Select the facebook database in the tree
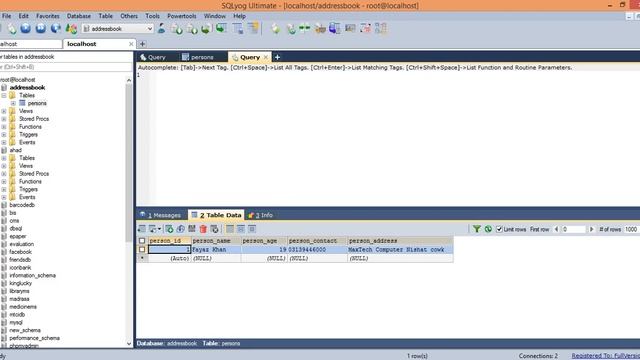The height and width of the screenshot is (360, 640). click(20, 252)
